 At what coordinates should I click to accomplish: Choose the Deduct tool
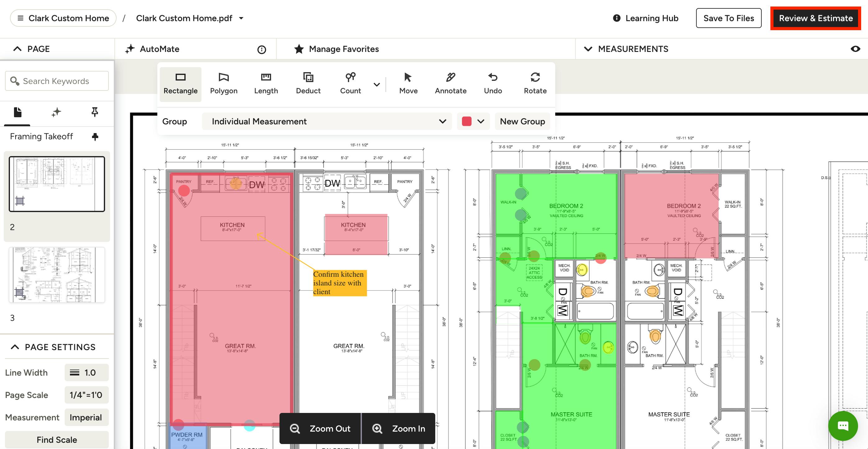coord(308,84)
